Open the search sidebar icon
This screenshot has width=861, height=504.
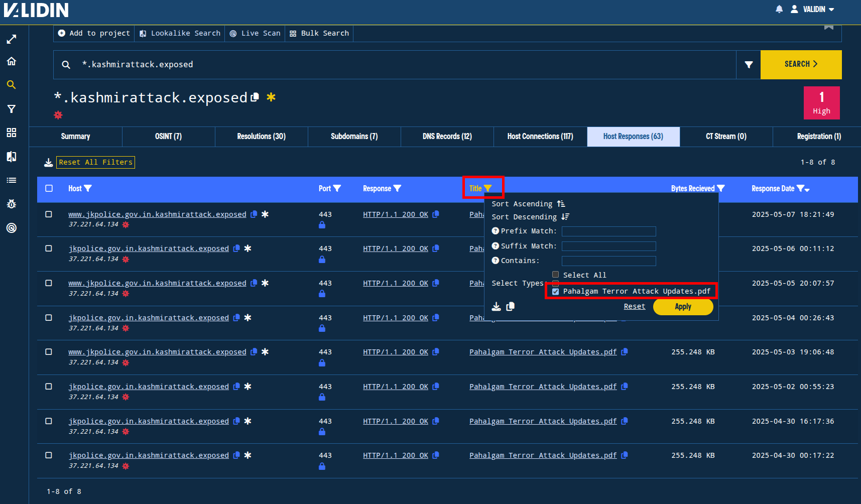point(12,85)
